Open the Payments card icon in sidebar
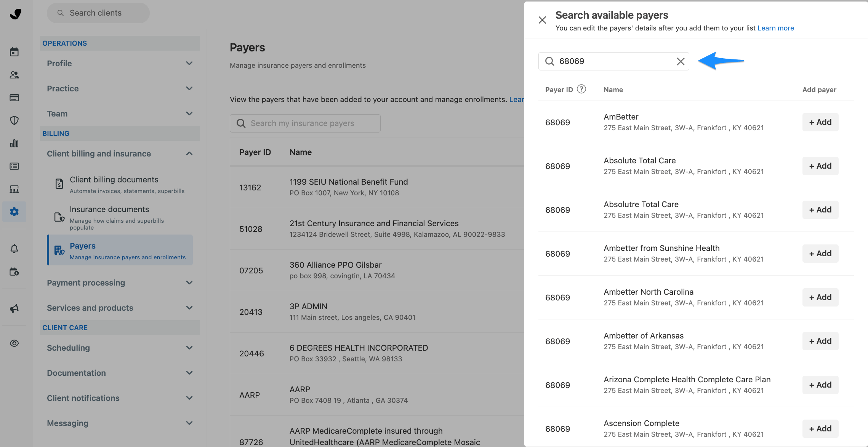868x447 pixels. (14, 97)
